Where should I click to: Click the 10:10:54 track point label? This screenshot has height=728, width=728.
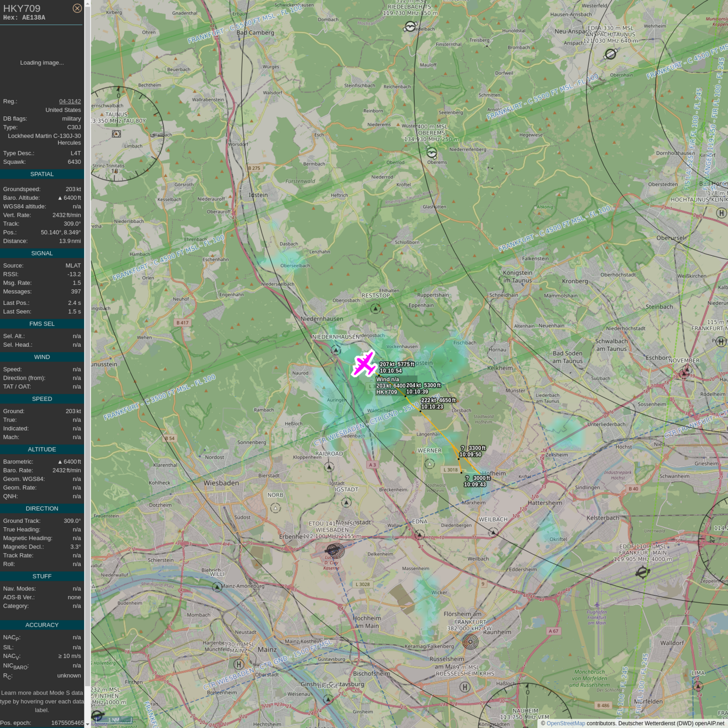(391, 371)
